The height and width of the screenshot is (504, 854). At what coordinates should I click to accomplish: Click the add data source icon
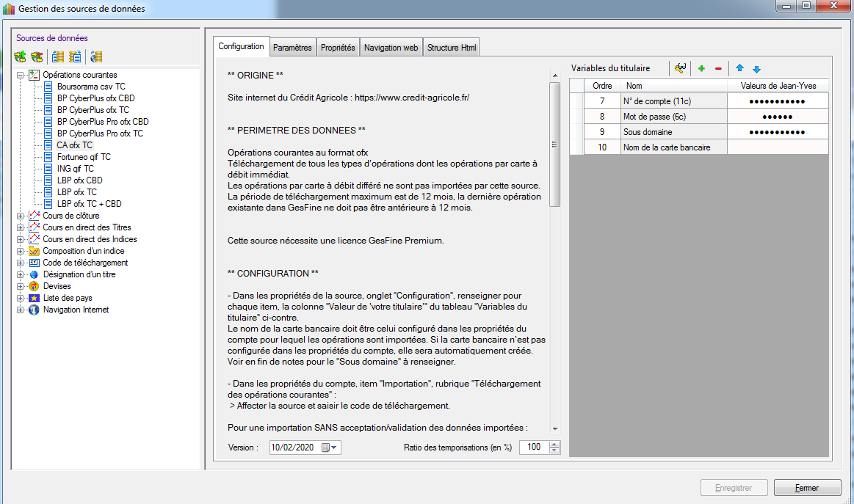pyautogui.click(x=20, y=56)
